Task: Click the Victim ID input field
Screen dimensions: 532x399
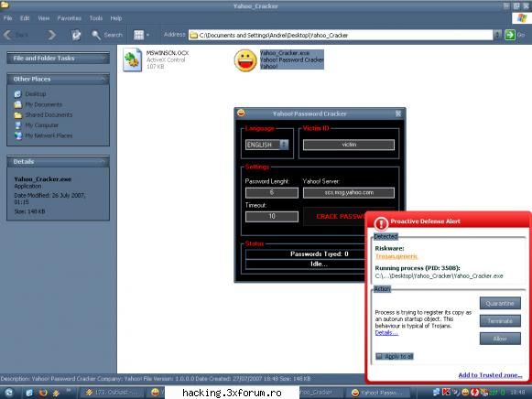Action: click(349, 145)
